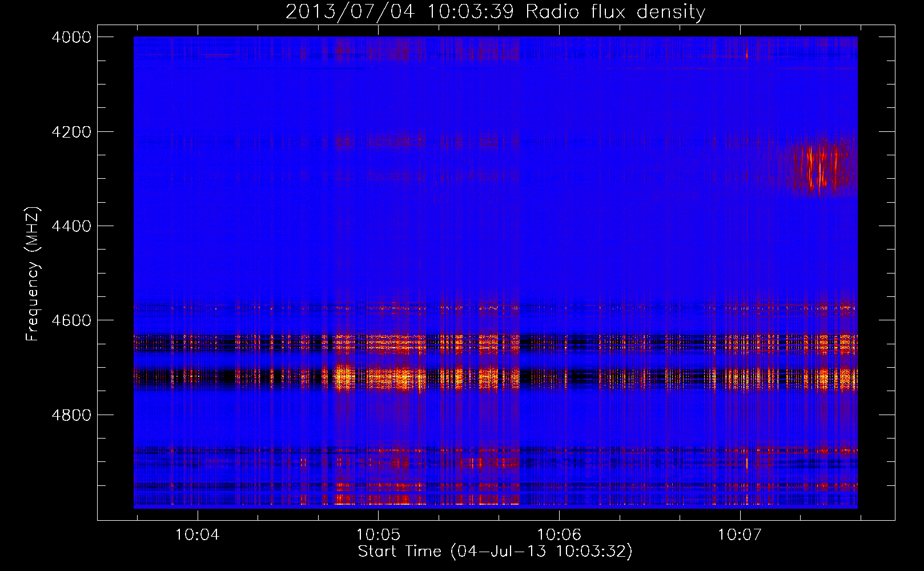Select the 4400 frequency axis label
This screenshot has width=924, height=571.
tap(71, 227)
